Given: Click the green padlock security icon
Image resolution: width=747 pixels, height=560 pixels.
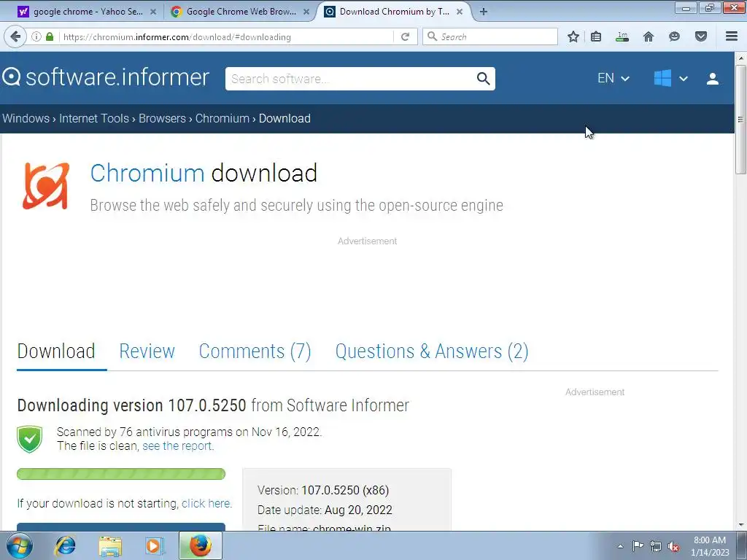Looking at the screenshot, I should pyautogui.click(x=50, y=36).
